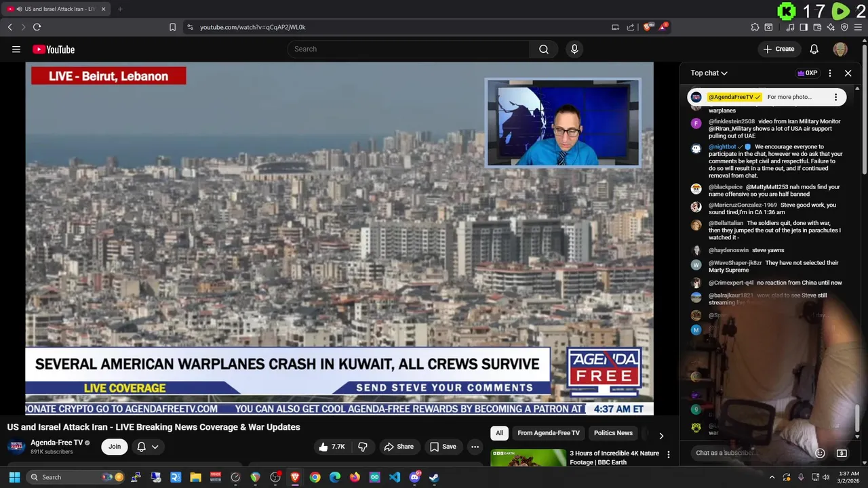Open YouTube notifications bell
868x488 pixels.
coord(814,49)
